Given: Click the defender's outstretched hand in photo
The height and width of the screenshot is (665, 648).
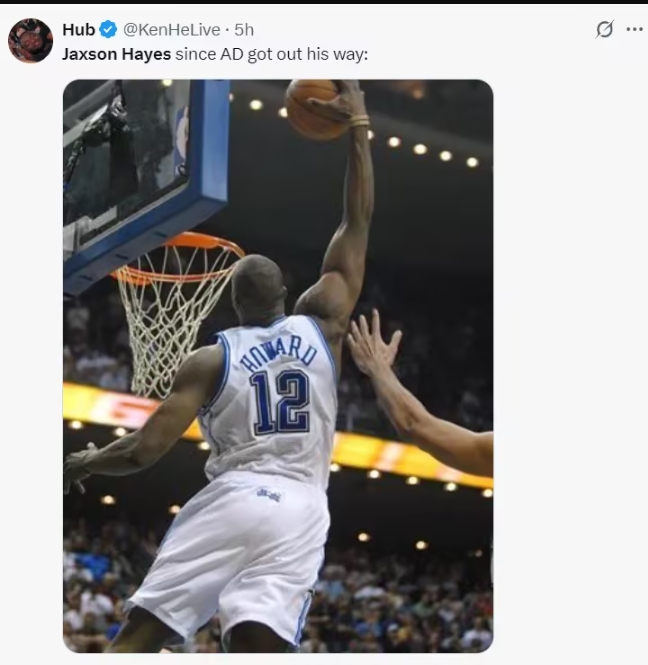Looking at the screenshot, I should tap(373, 345).
